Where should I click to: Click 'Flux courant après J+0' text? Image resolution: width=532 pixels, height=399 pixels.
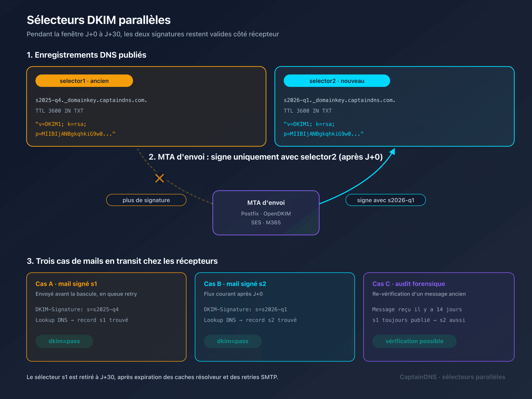pos(233,294)
